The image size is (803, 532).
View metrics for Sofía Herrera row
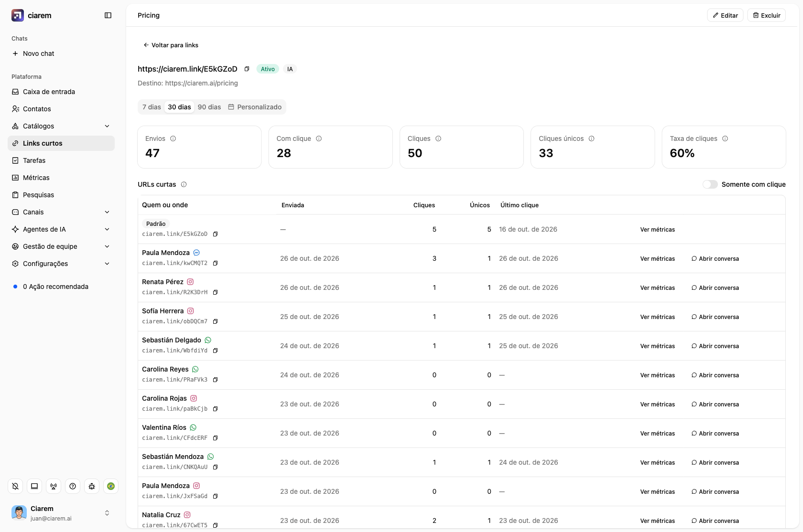[x=658, y=317]
